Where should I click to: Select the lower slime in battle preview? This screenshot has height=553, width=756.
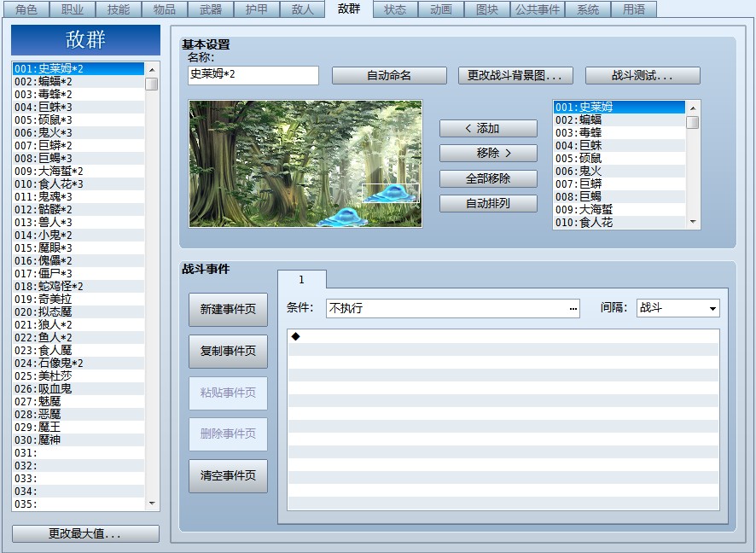point(344,218)
